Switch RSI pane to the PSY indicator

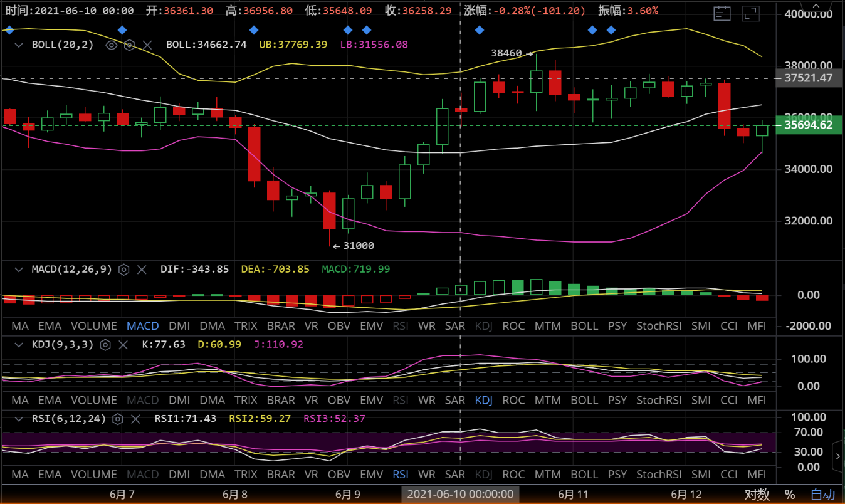pos(617,475)
